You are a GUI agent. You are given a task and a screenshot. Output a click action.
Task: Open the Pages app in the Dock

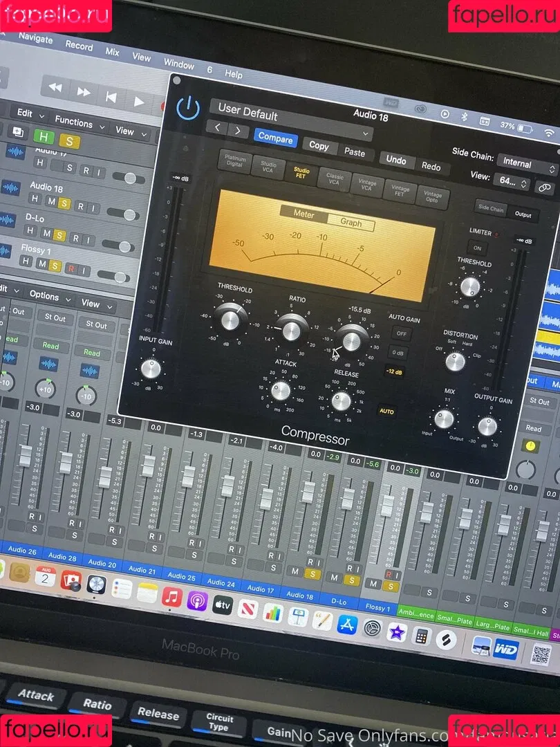coord(323,621)
